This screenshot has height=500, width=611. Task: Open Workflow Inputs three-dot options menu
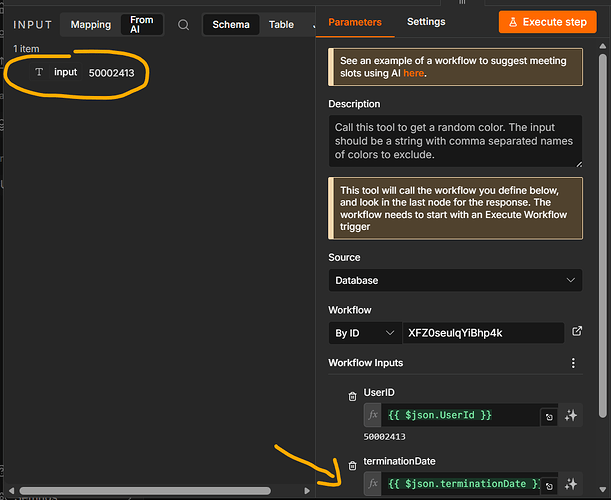(x=573, y=363)
